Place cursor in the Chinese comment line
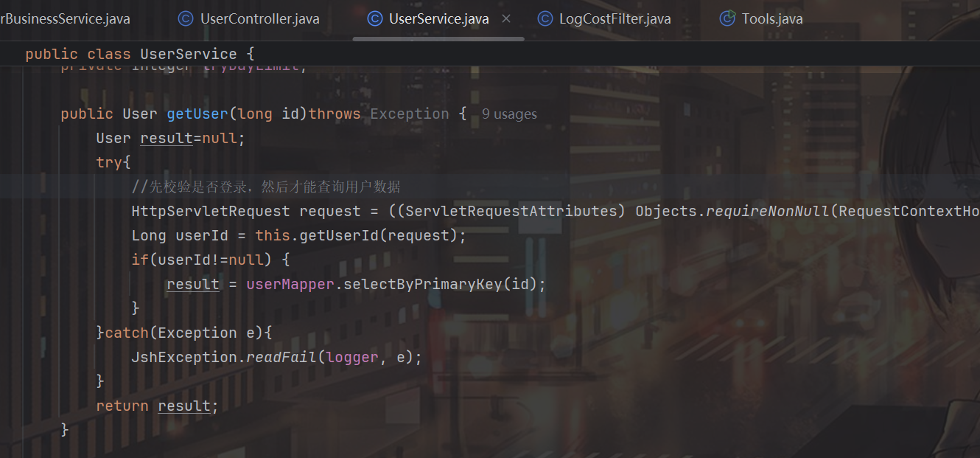This screenshot has width=980, height=458. point(265,187)
